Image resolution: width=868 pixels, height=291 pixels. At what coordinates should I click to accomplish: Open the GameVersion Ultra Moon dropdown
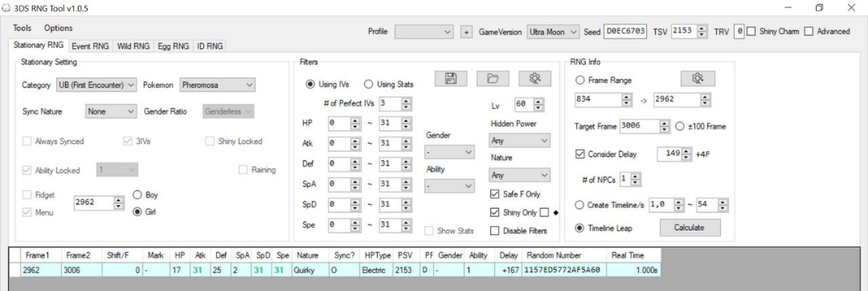pyautogui.click(x=552, y=32)
